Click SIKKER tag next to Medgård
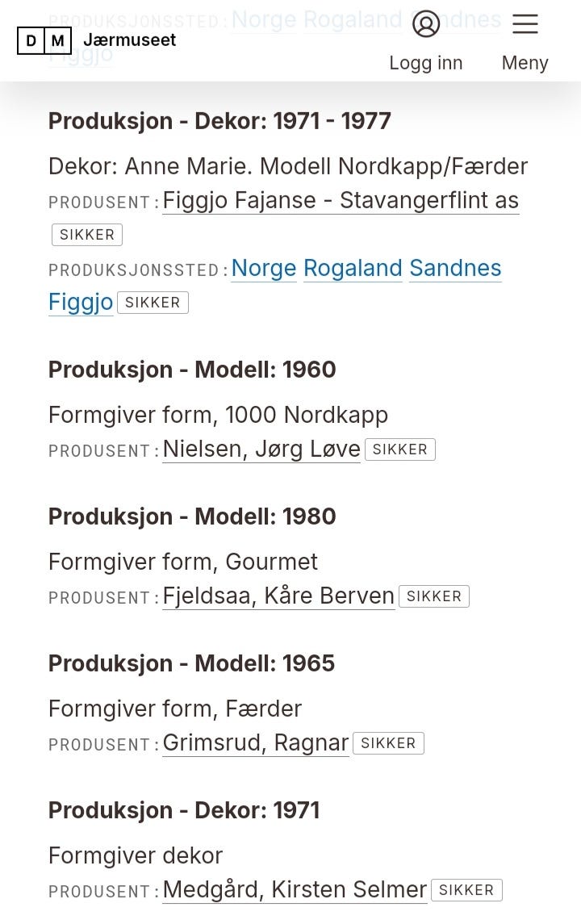The height and width of the screenshot is (924, 581). pos(466,890)
